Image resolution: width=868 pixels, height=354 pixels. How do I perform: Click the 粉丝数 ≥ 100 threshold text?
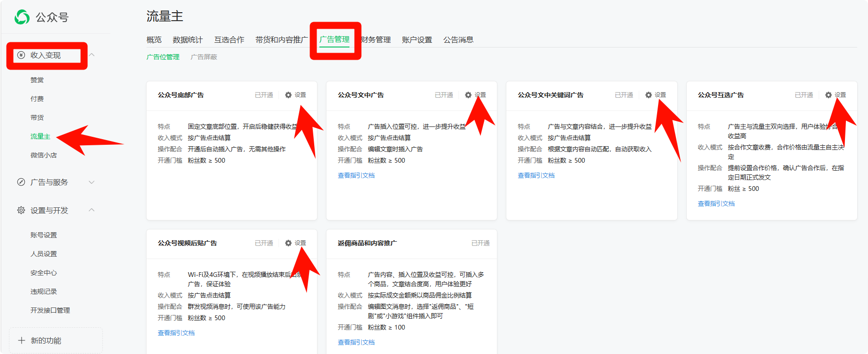point(386,327)
